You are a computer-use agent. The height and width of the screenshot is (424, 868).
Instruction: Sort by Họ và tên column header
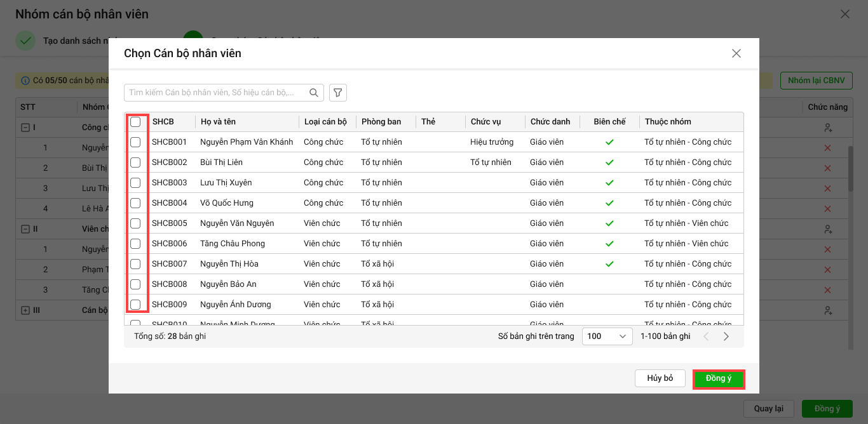tap(218, 122)
